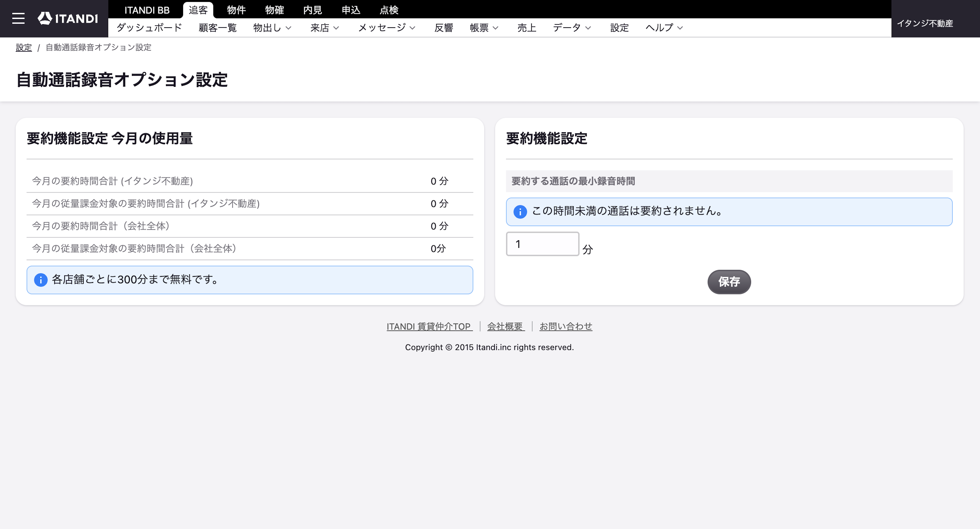
Task: Switch to the ITANDI BB tab
Action: (x=147, y=10)
